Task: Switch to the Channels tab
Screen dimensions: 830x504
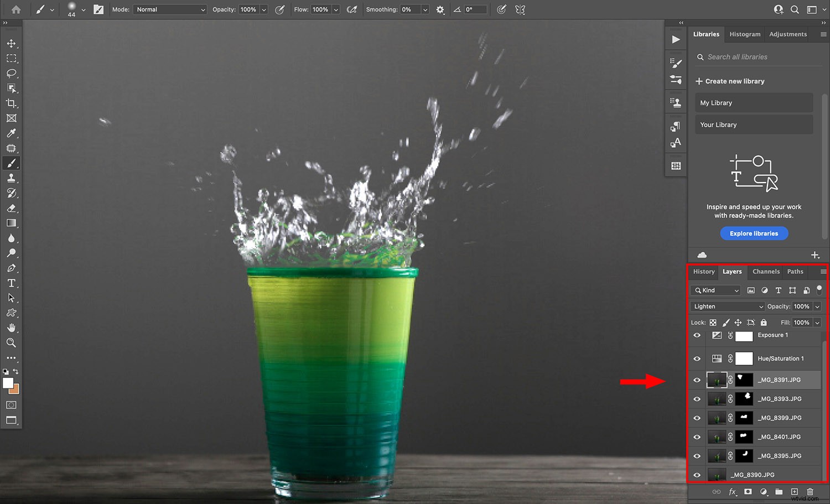Action: click(766, 271)
